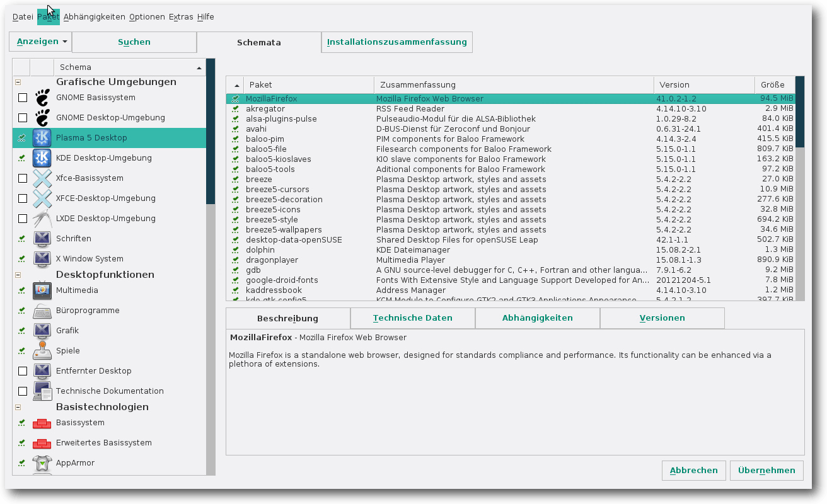Click the schema list vertical scrollbar
The image size is (827, 504).
[211, 267]
